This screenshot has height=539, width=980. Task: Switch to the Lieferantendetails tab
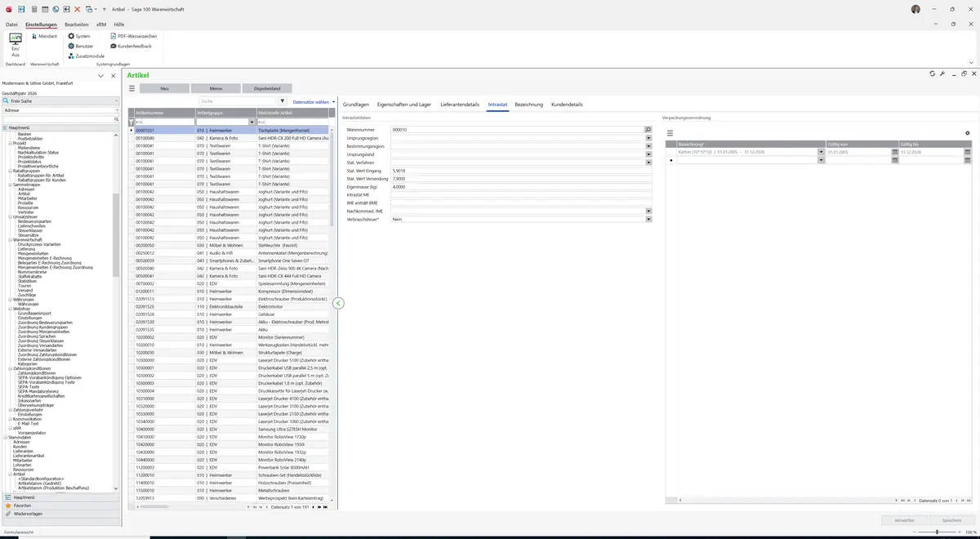click(x=460, y=105)
